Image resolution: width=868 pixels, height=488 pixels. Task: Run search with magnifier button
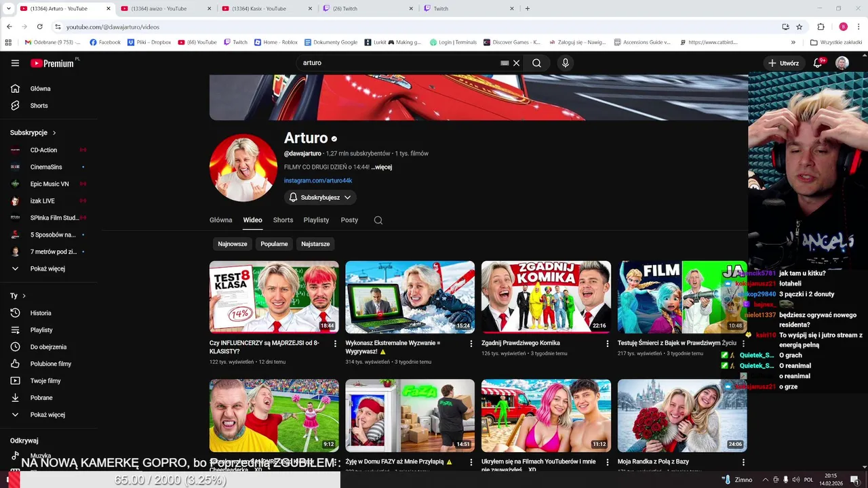coord(536,63)
